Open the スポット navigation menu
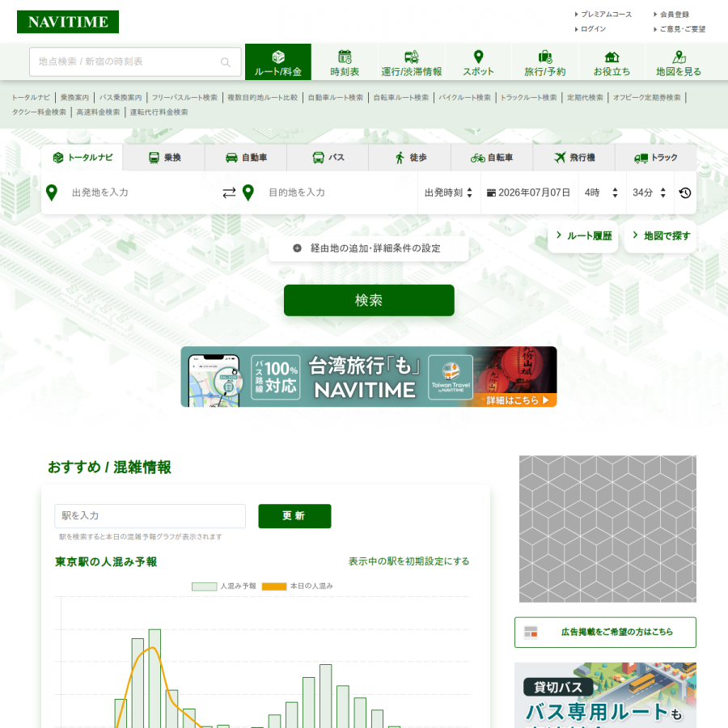Image resolution: width=728 pixels, height=728 pixels. tap(478, 61)
